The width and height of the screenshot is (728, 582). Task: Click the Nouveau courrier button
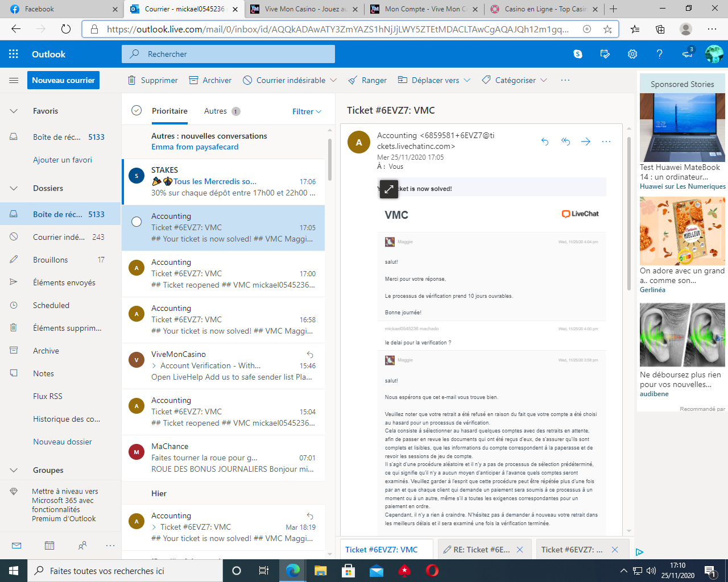click(x=63, y=80)
